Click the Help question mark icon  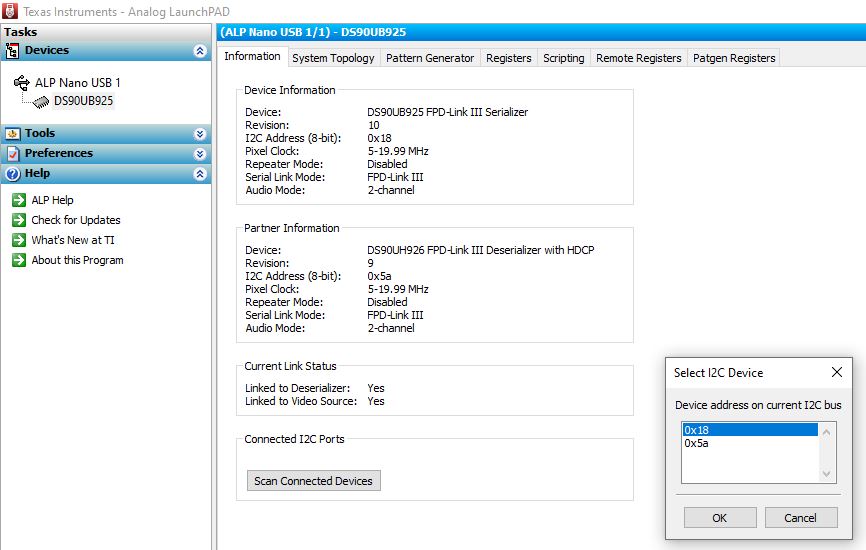[x=12, y=174]
